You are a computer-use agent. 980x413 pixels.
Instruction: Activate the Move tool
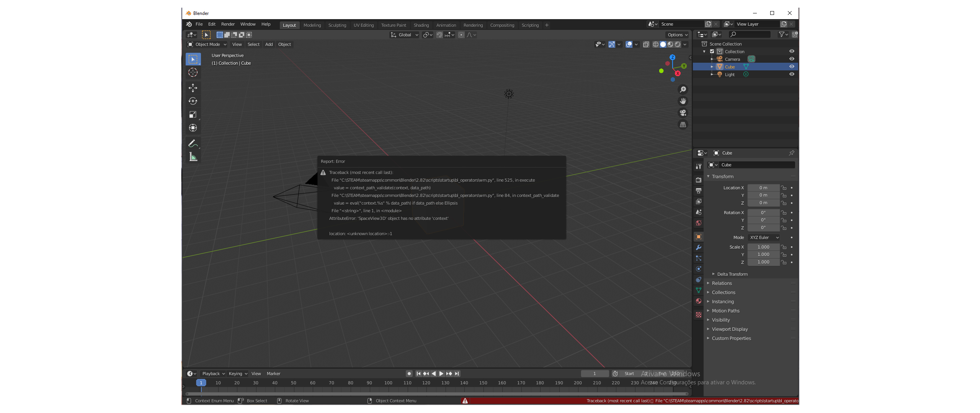point(193,88)
